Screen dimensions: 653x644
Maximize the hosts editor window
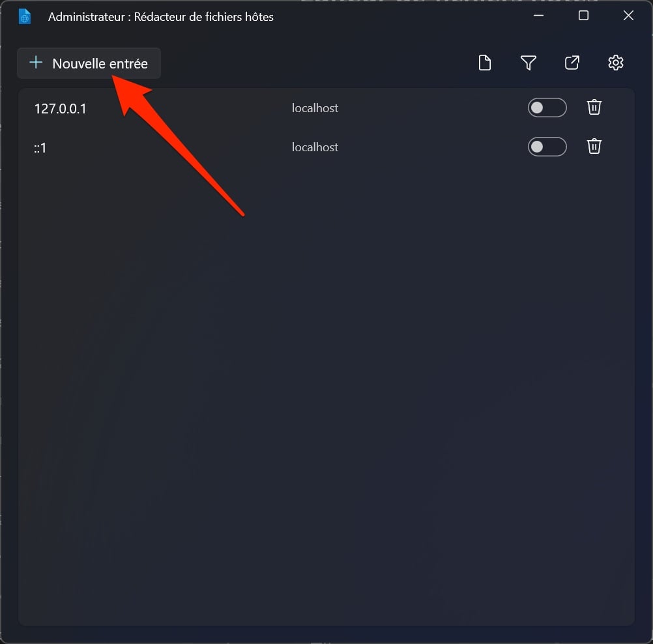click(x=583, y=16)
